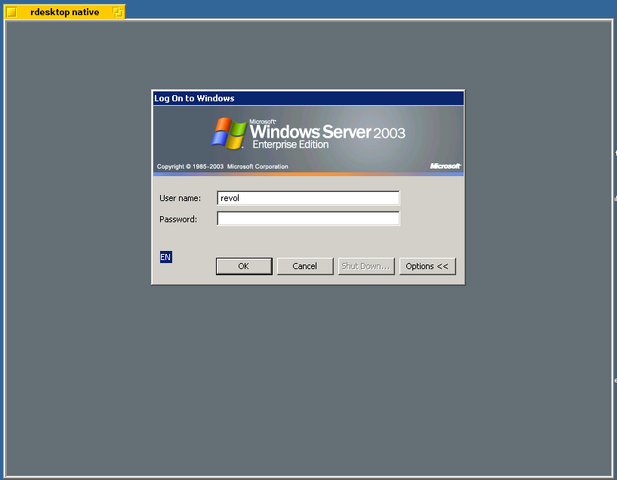
Task: Click the User name: label
Action: point(180,198)
